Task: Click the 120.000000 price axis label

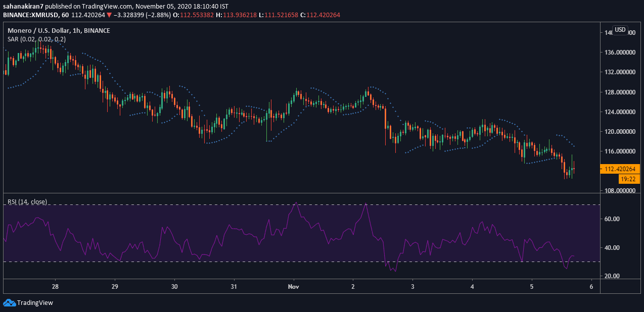Action: 620,132
